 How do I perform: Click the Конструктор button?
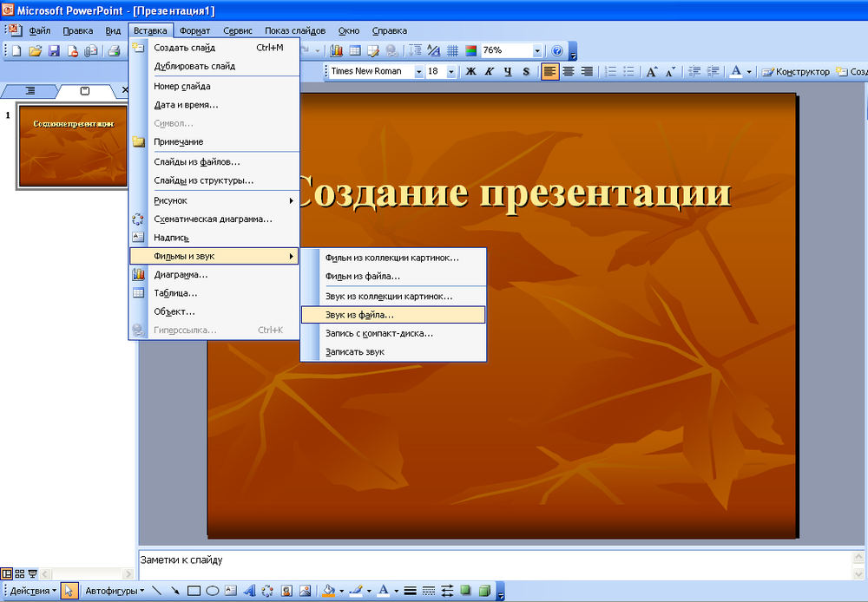point(796,71)
